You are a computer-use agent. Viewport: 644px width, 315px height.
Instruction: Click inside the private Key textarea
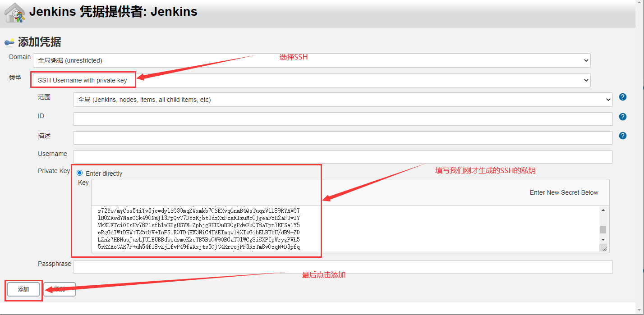[x=345, y=229]
